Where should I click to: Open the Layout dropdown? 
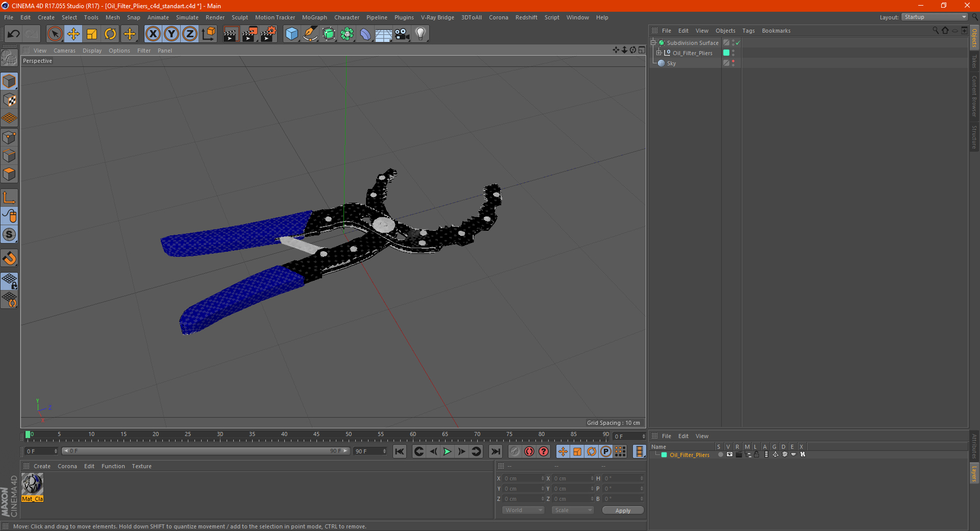(935, 17)
